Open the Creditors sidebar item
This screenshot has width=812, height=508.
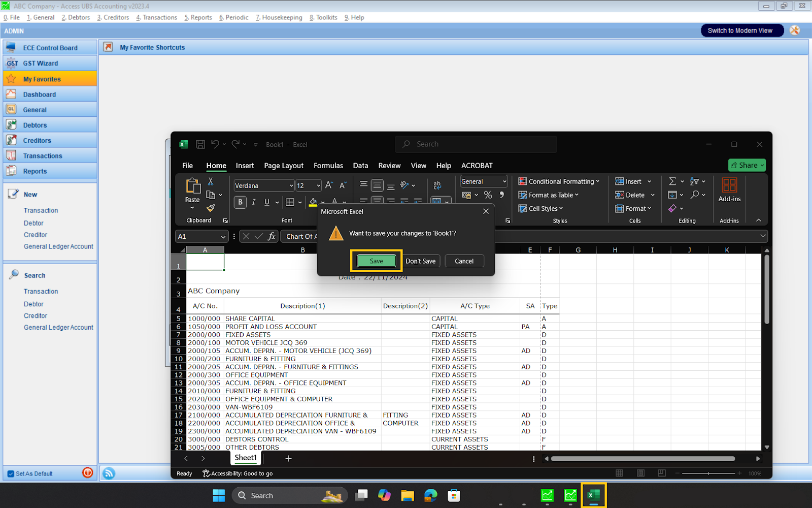50,140
